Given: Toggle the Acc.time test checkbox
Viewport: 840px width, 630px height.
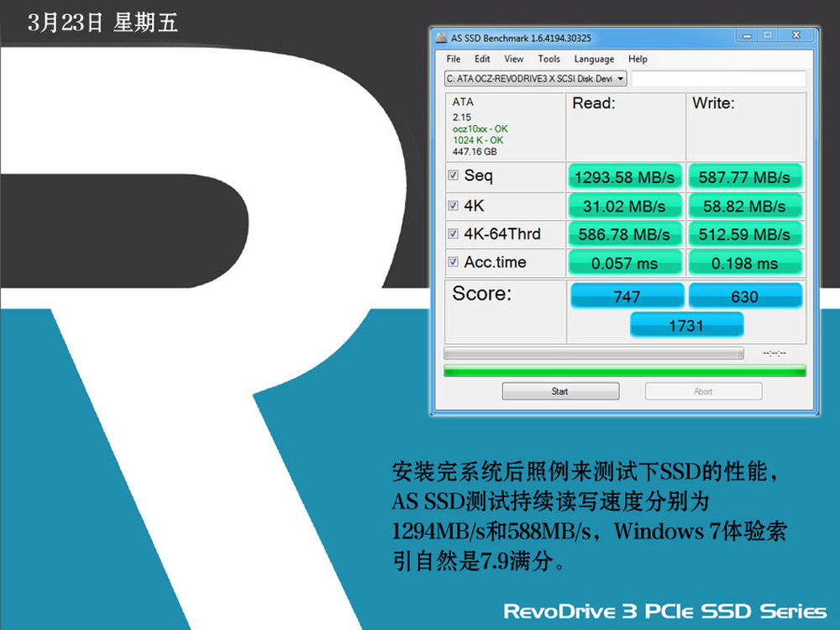Looking at the screenshot, I should pos(454,262).
